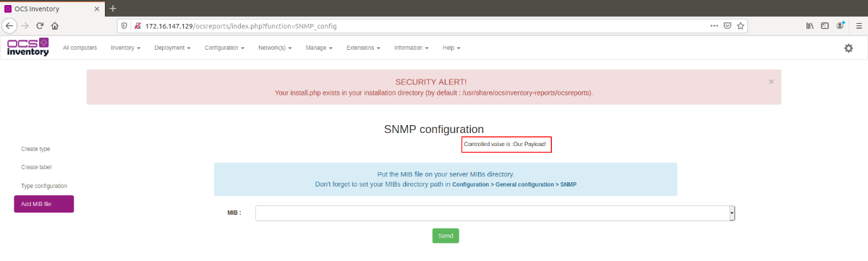Open the settings gear icon
Screen dimensions: 868x261
[848, 48]
